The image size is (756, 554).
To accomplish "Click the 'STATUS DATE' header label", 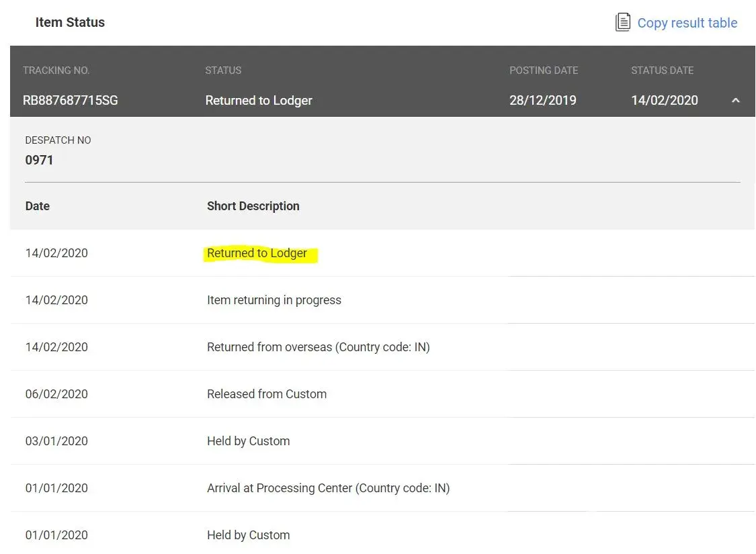I will [662, 71].
